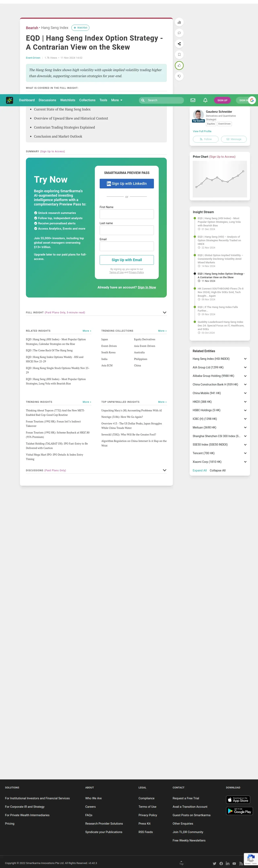Open the Event-Driven category tag link
Screen dimensions: 258x868
pos(33,58)
